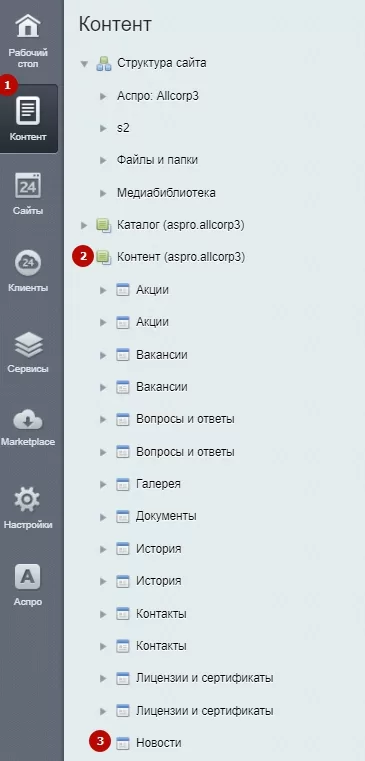Expand the Галерея infoblock arrow

[x=103, y=484]
